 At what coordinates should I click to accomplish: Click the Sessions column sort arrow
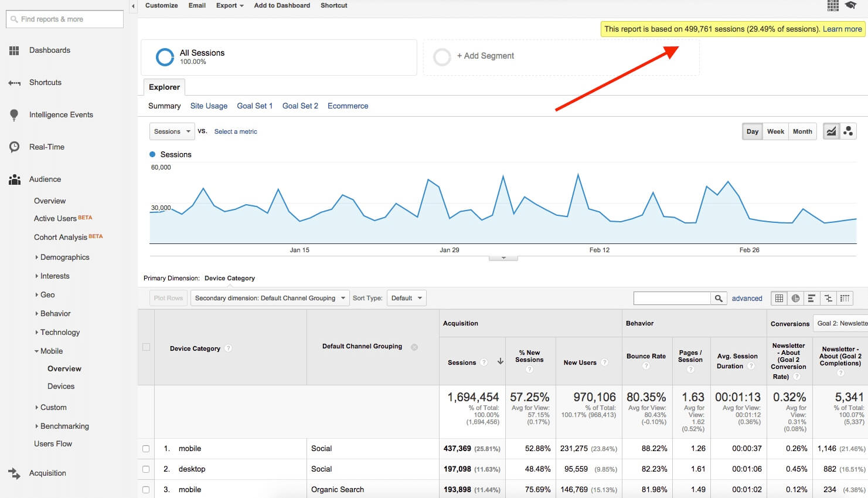pyautogui.click(x=501, y=362)
